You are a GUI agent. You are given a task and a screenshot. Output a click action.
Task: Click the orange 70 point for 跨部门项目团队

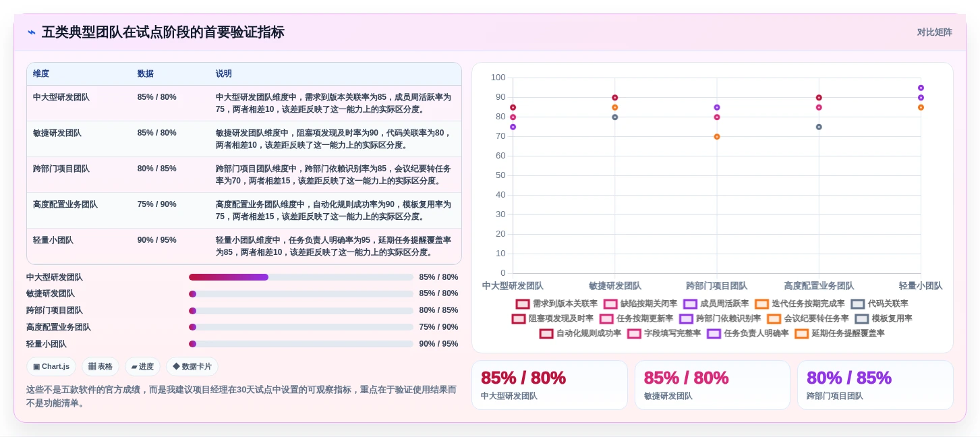coord(717,137)
